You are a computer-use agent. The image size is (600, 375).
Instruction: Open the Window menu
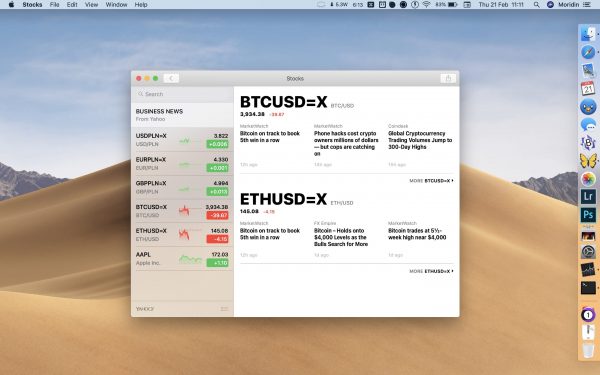coord(116,5)
